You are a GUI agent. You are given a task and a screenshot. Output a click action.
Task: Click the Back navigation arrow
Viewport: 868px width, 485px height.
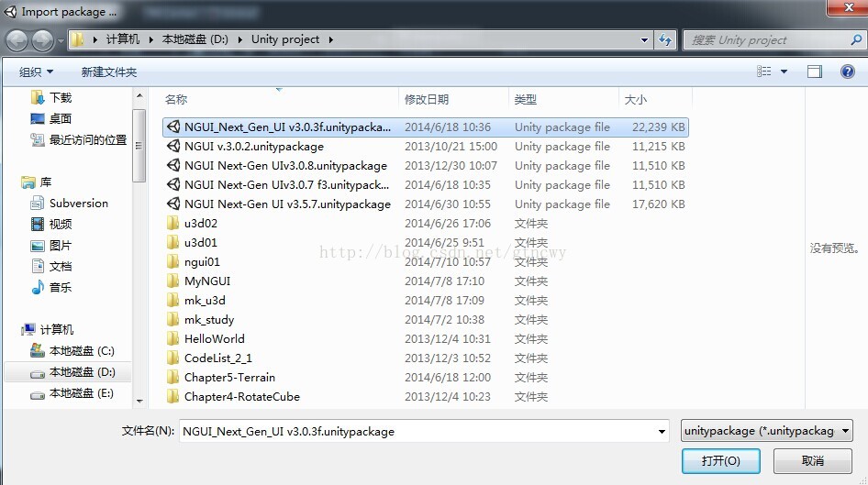pyautogui.click(x=17, y=39)
